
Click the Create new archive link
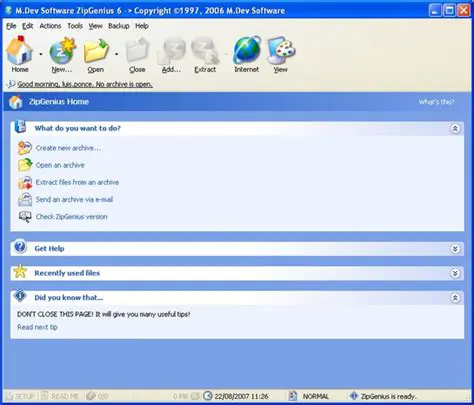click(68, 148)
